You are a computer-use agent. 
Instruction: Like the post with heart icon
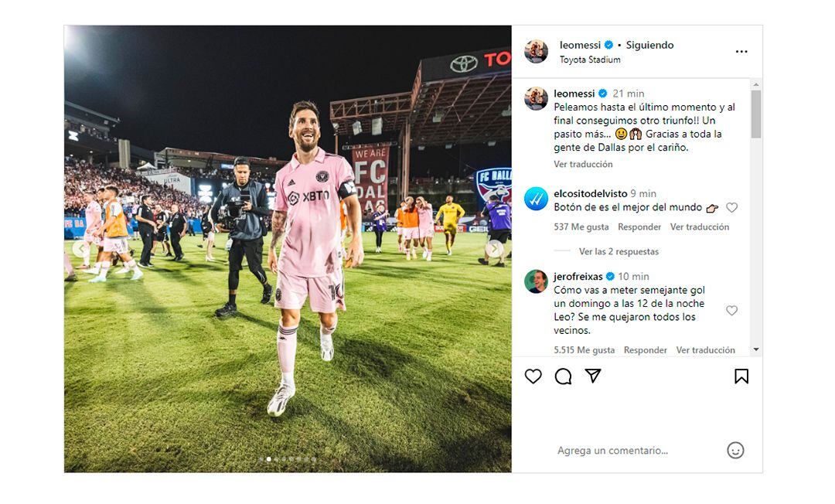pyautogui.click(x=533, y=376)
